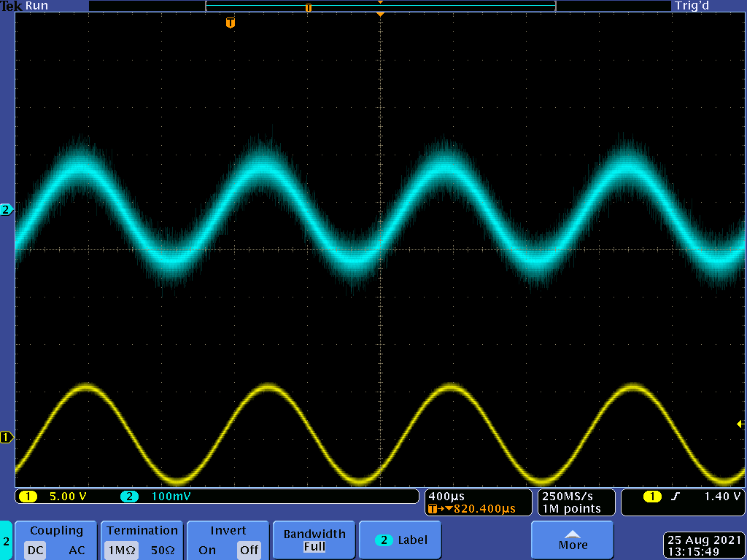Click the Termination menu label
Image resolution: width=747 pixels, height=560 pixels.
(142, 531)
